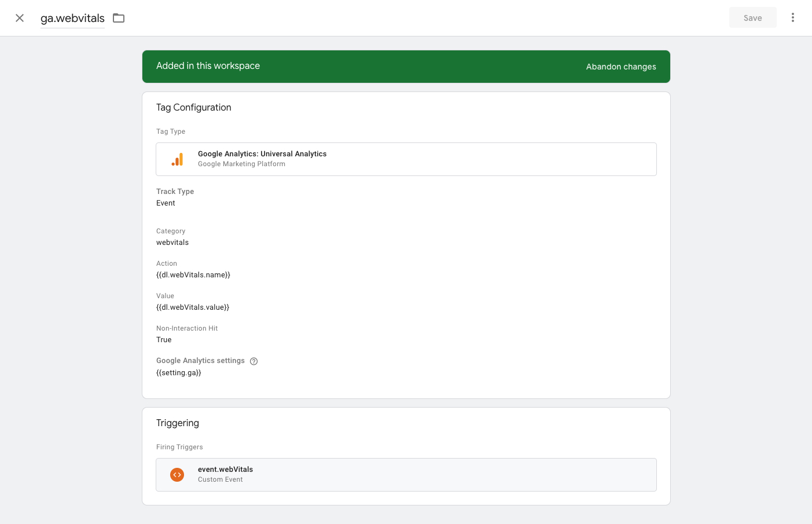This screenshot has width=812, height=524.
Task: Close the tag editor with the X icon
Action: pyautogui.click(x=20, y=18)
